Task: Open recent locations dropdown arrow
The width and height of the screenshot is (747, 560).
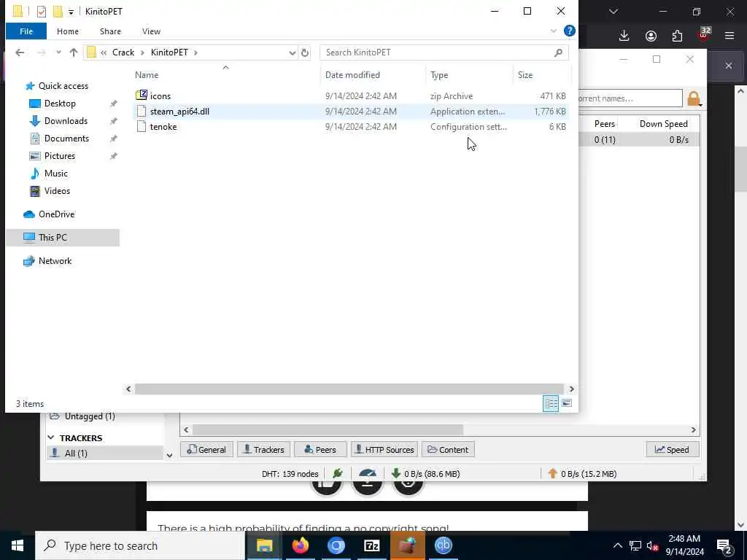Action: tap(58, 52)
